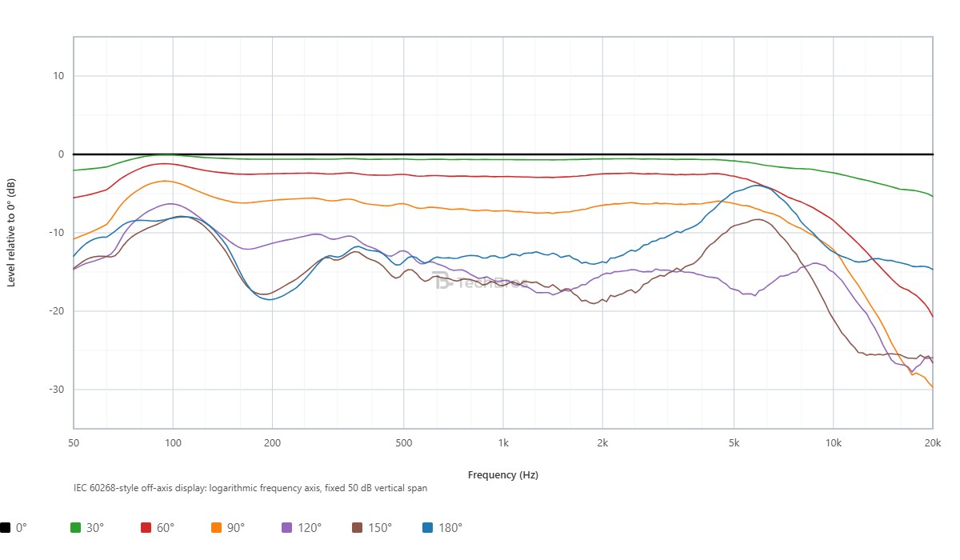The height and width of the screenshot is (560, 960).
Task: Click the 500 frequency axis label
Action: 403,442
